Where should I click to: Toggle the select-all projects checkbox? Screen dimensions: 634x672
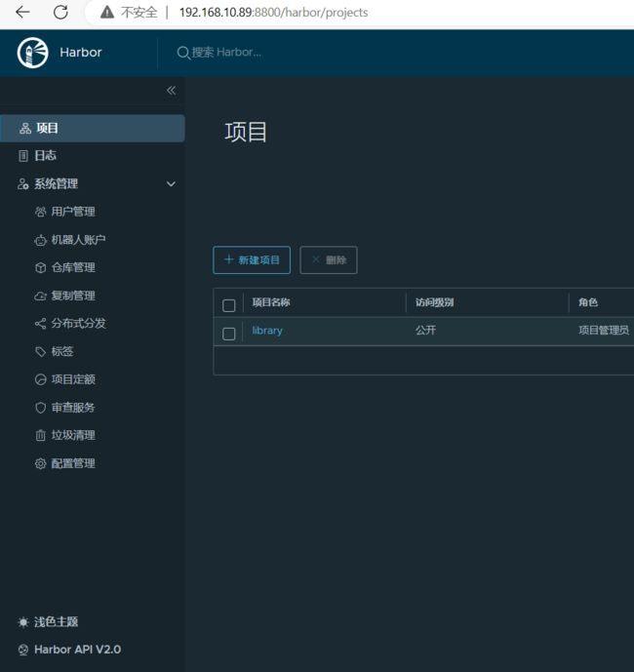(x=229, y=305)
